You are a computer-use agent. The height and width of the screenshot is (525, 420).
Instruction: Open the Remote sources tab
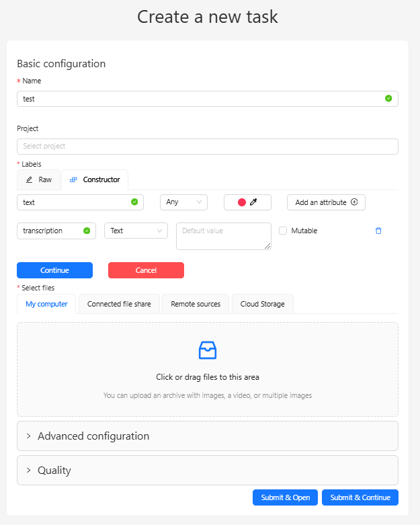pos(196,304)
